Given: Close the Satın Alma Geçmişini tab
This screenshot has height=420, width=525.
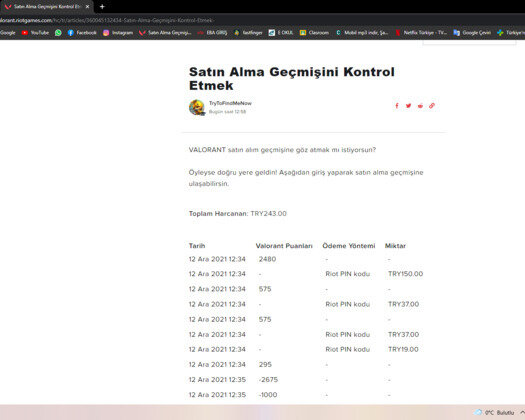Looking at the screenshot, I should (87, 6).
